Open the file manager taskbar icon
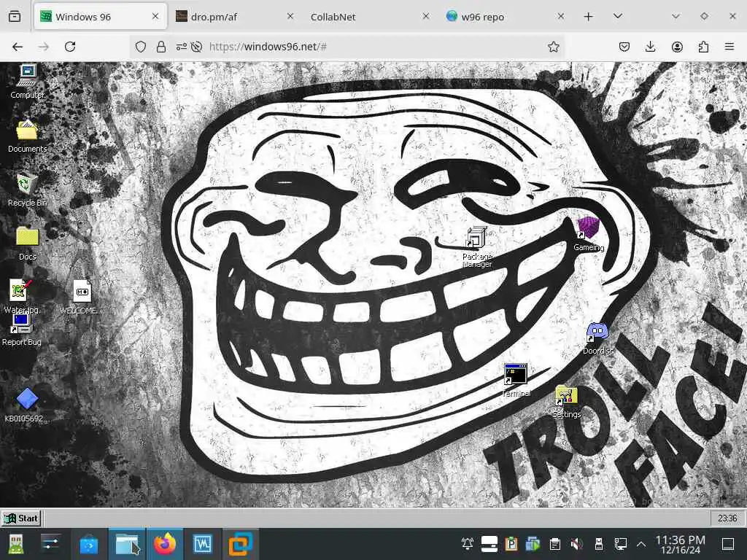 click(127, 544)
